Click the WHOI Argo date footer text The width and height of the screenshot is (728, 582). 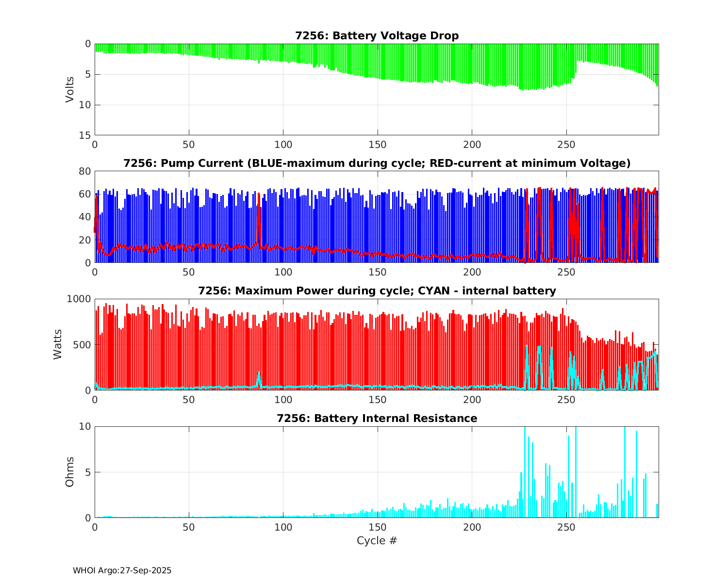point(122,571)
